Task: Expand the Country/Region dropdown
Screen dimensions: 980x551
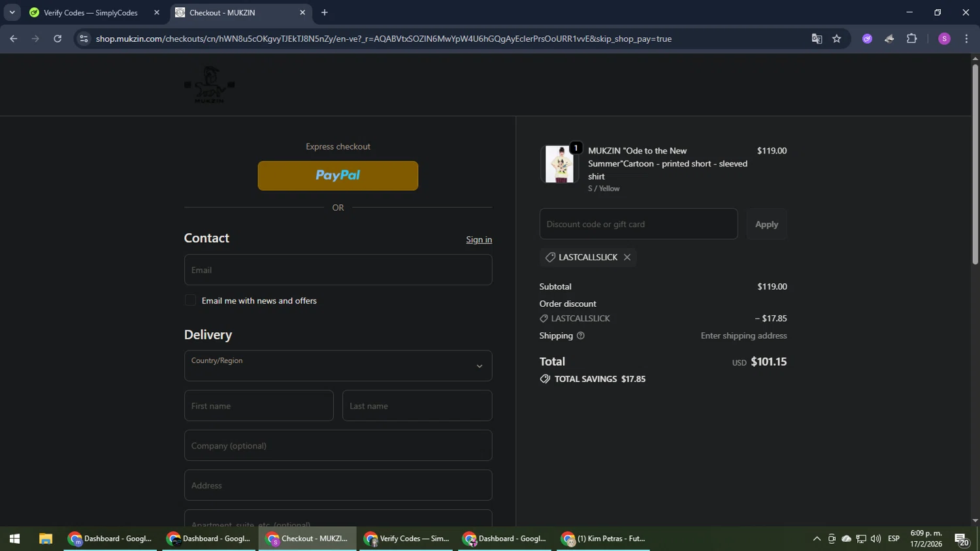Action: 338,366
